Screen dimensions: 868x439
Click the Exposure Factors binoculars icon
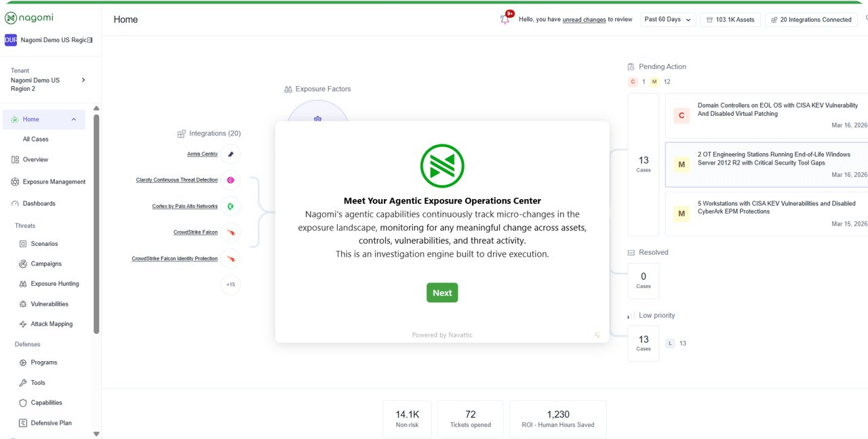[288, 89]
